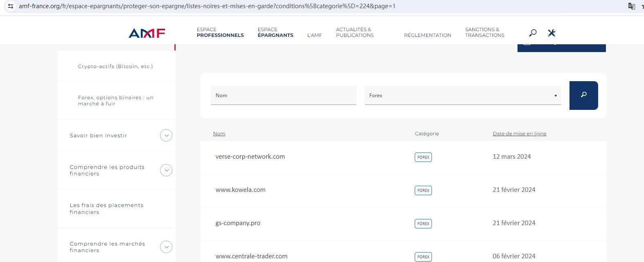Open Forex, options binaires sidebar link
644x262 pixels.
[115, 100]
